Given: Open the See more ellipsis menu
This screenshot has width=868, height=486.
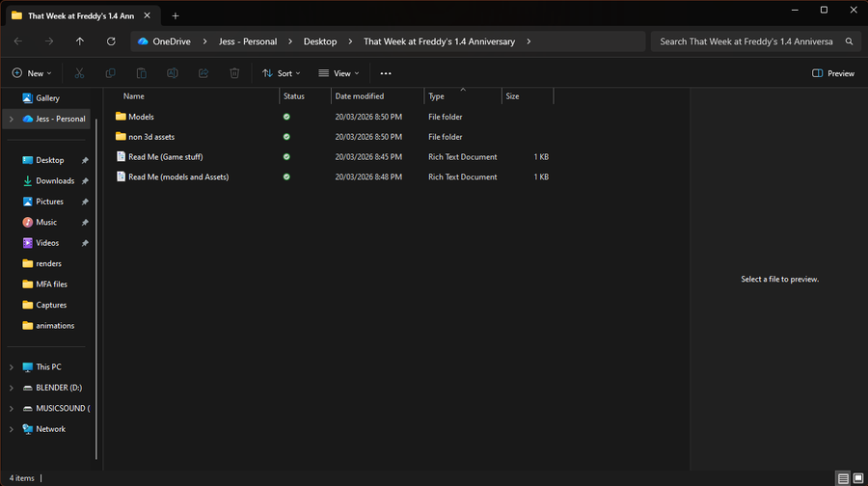Looking at the screenshot, I should pos(386,73).
